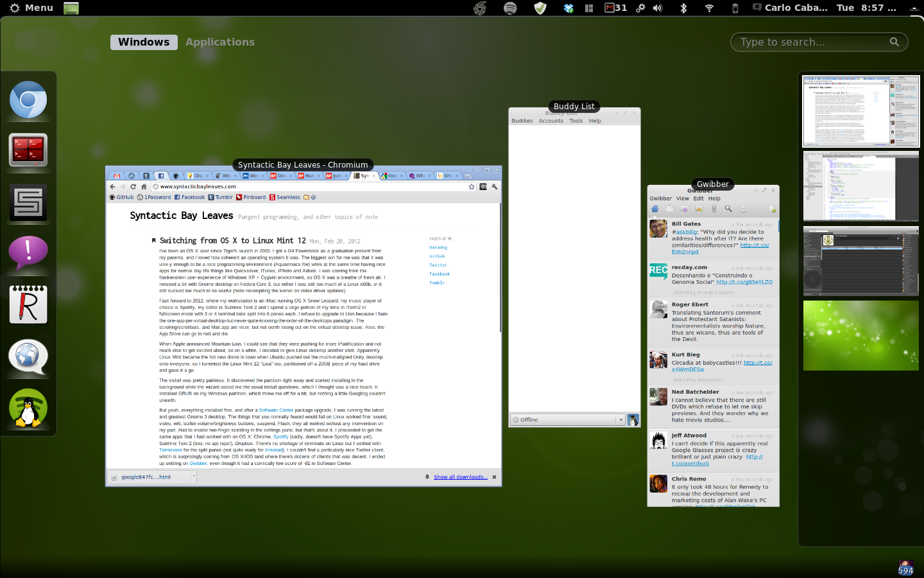924x578 pixels.
Task: Click Gwibber's New message icon
Action: point(772,209)
